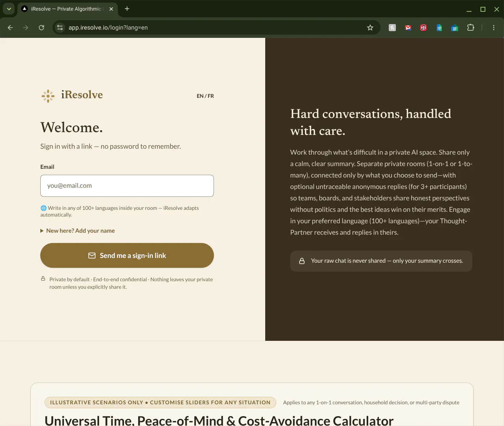Click the 'Welcome.' heading

71,127
